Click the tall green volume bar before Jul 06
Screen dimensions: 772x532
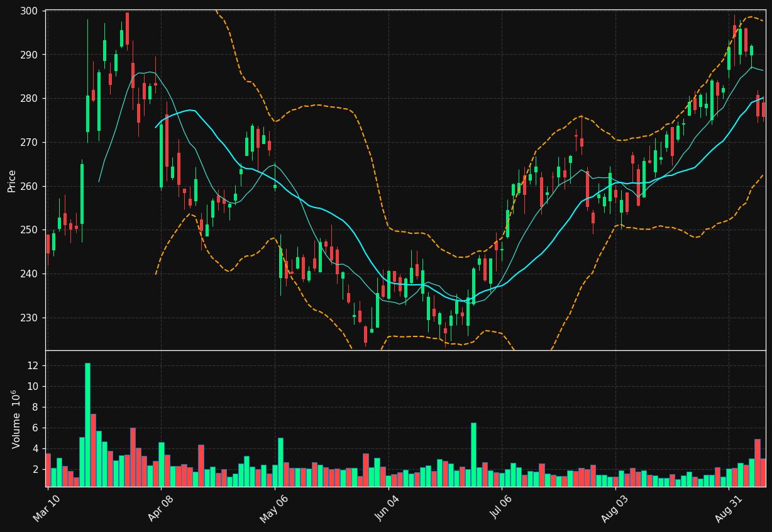pos(473,454)
